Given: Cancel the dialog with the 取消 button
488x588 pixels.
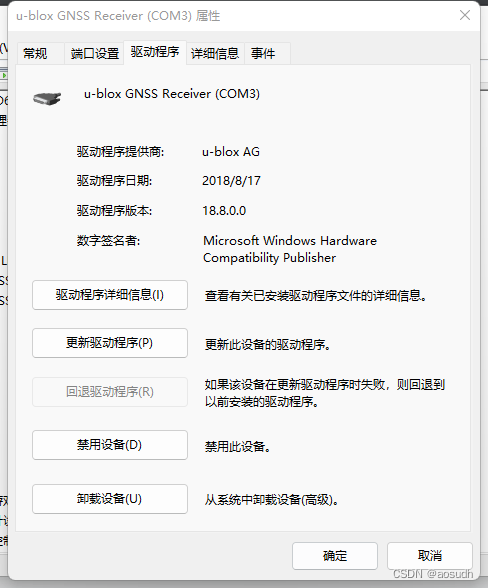Looking at the screenshot, I should pos(430,556).
